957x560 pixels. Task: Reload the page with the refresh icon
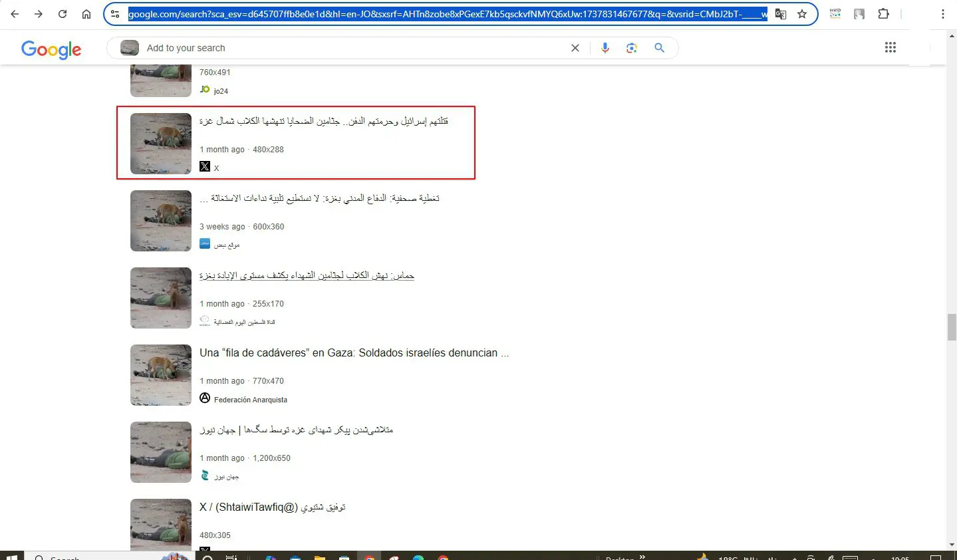point(63,14)
